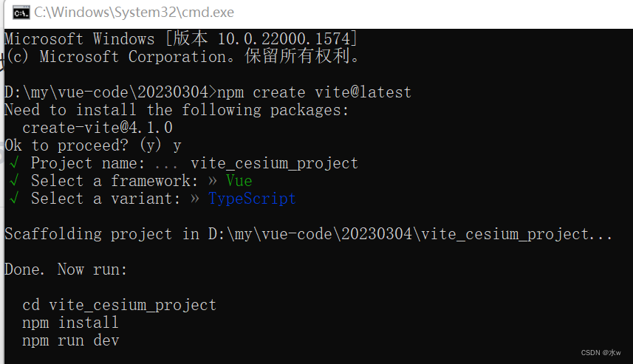Click the C:\Windows\System32\cmd.exe window title
This screenshot has height=364, width=633.
pyautogui.click(x=134, y=13)
